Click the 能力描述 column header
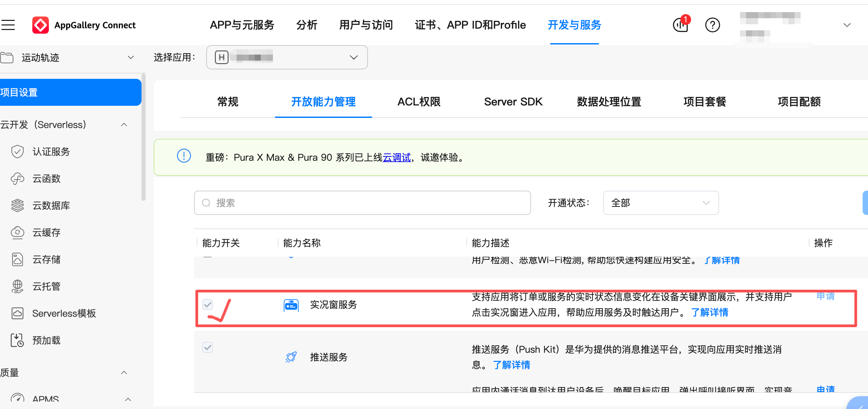The image size is (868, 409). 491,243
